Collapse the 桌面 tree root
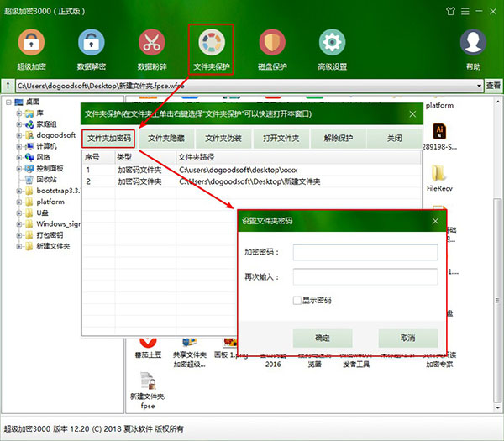 point(8,102)
